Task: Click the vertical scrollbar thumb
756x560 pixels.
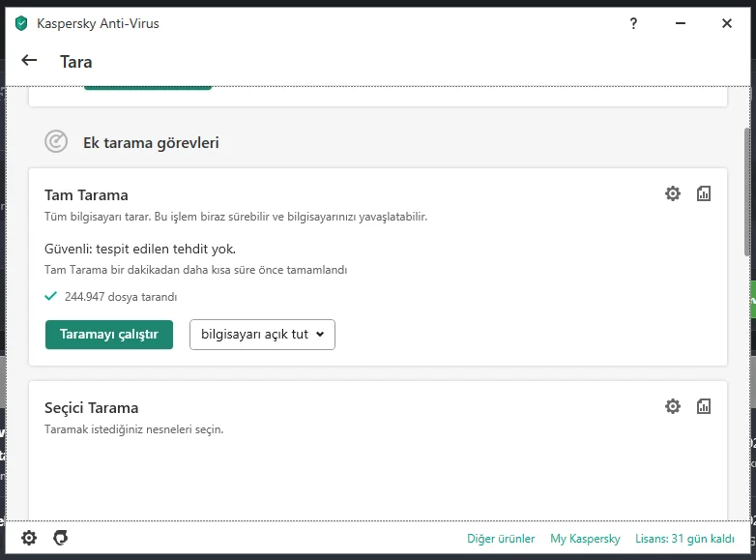Action: 748,192
